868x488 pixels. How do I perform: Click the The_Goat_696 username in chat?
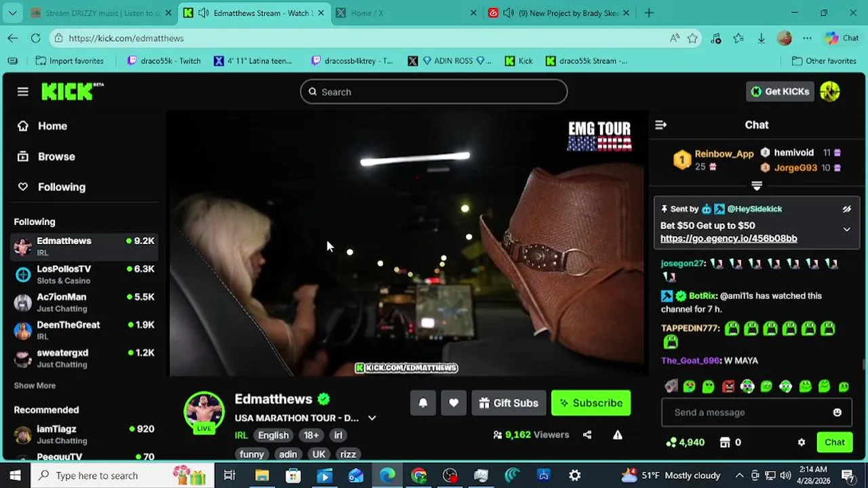(x=690, y=361)
